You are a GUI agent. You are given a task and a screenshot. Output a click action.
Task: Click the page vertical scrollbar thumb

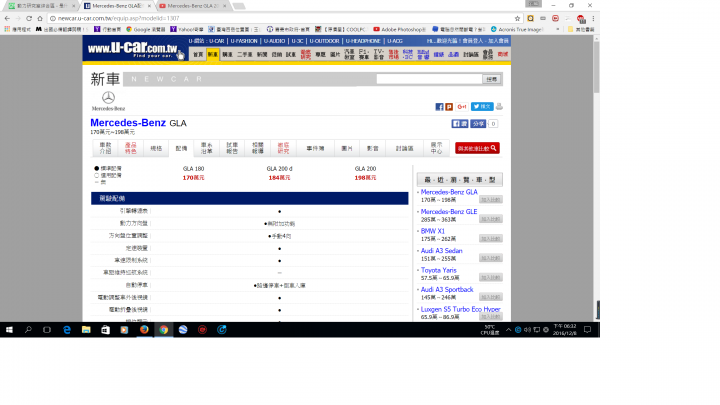click(596, 68)
